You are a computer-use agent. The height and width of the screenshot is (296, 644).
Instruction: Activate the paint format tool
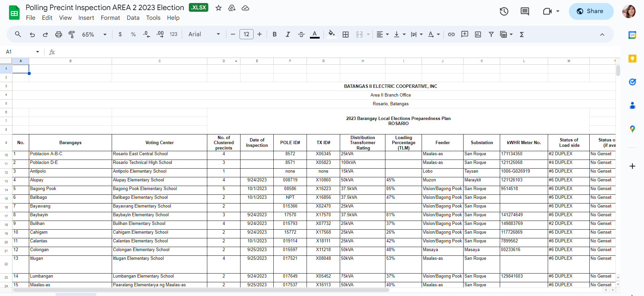[71, 34]
